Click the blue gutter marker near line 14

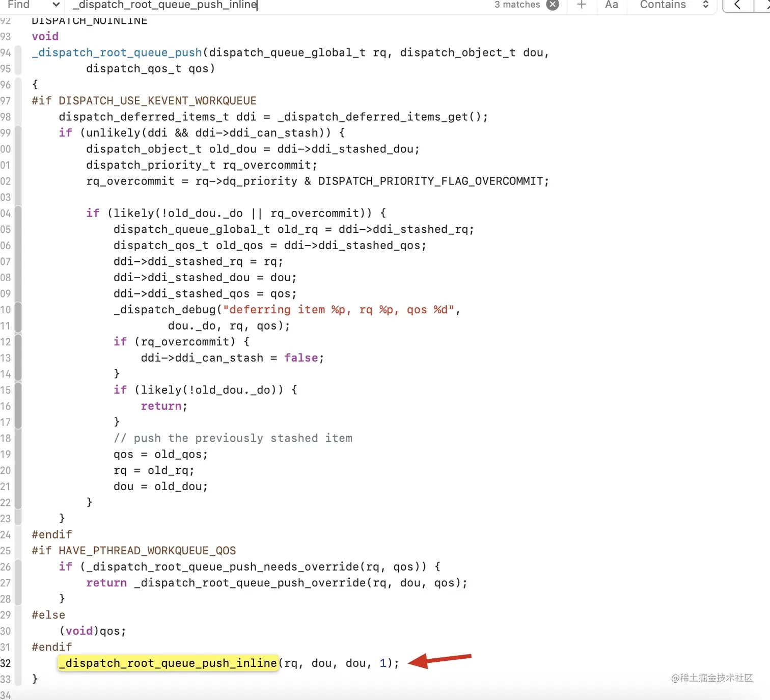[18, 373]
